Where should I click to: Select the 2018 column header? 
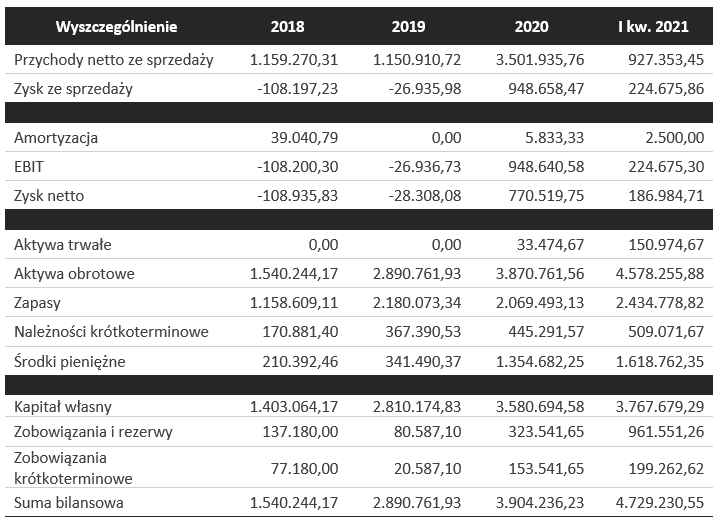[x=288, y=26]
